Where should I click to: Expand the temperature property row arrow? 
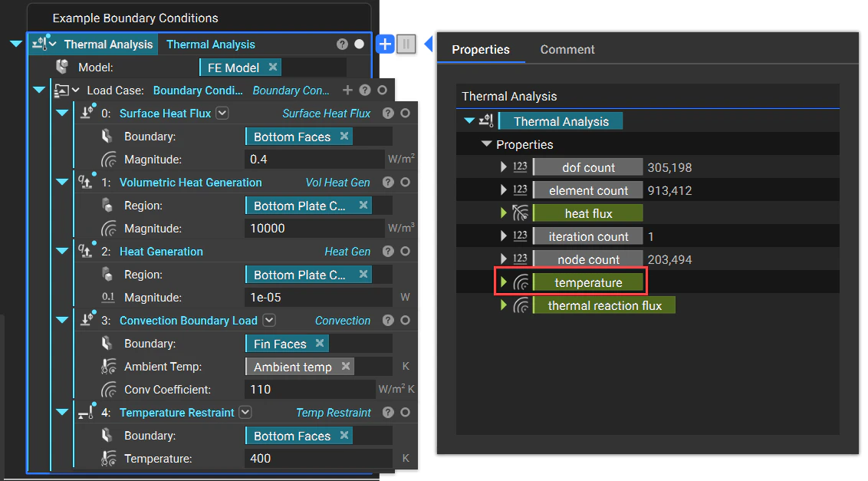(505, 282)
